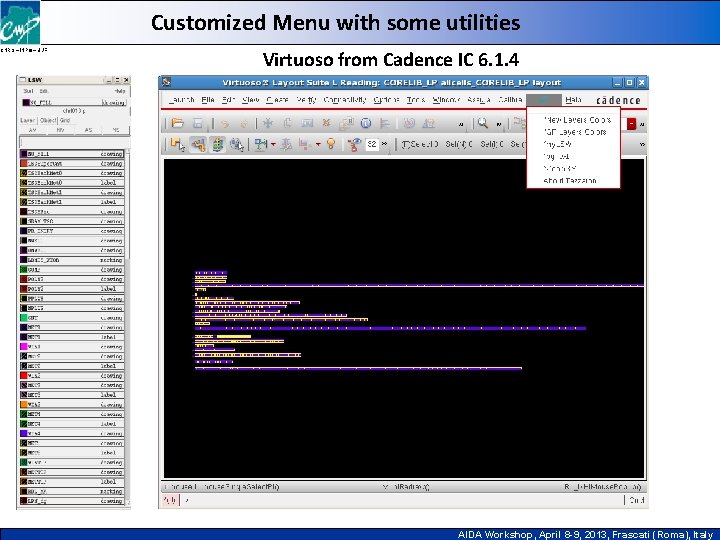Open the Calibre menu

point(510,100)
